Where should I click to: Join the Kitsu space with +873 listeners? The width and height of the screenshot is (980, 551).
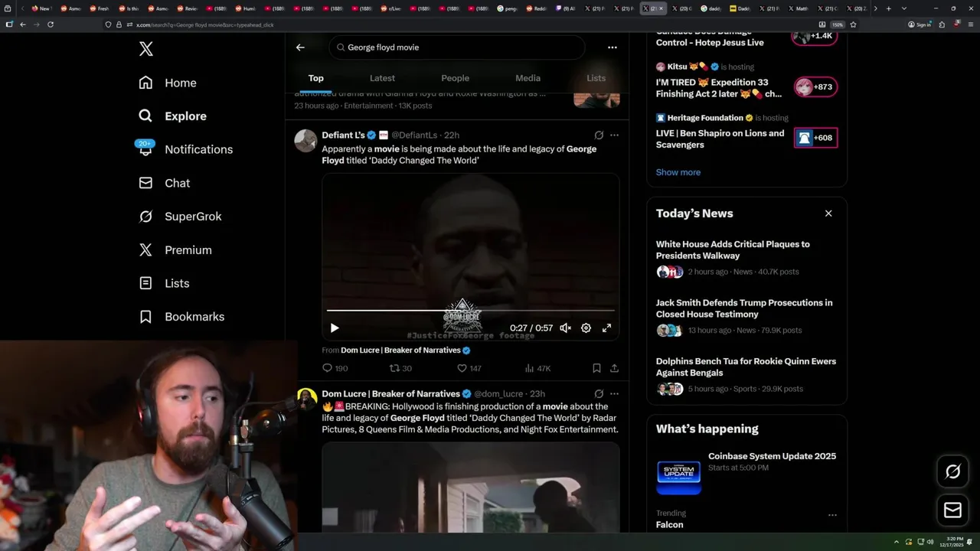click(x=815, y=87)
